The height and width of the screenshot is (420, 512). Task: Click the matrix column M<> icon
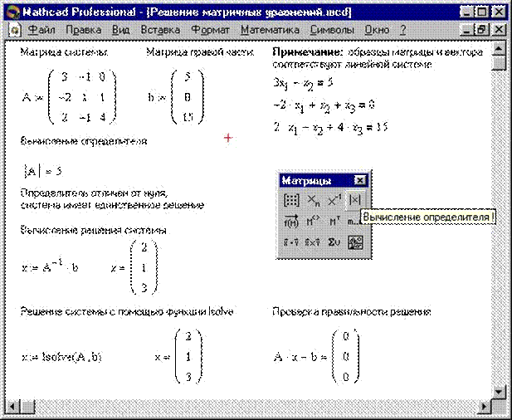tap(314, 222)
